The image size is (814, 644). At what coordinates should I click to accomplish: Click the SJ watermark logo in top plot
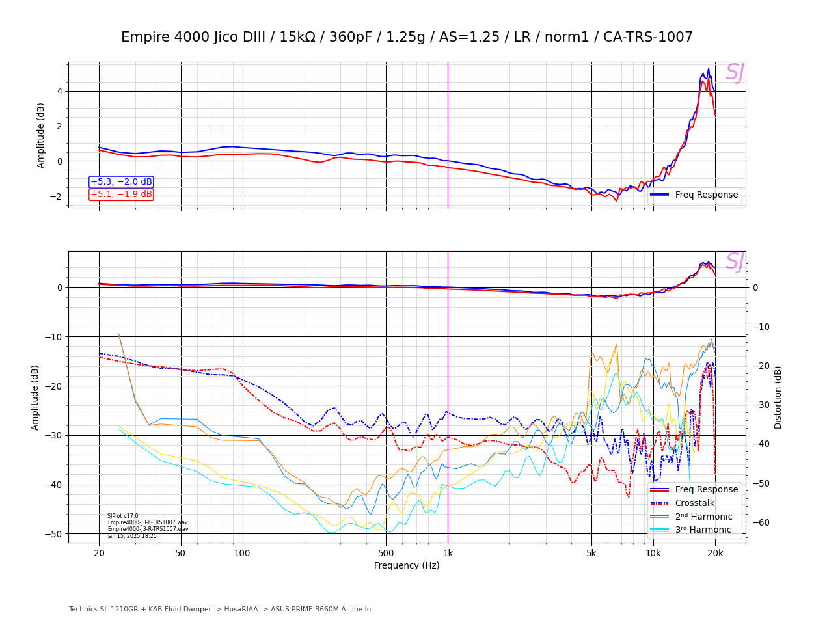(x=735, y=73)
